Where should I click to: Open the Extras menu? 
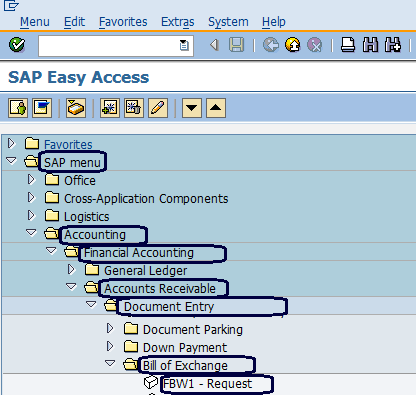(x=178, y=22)
